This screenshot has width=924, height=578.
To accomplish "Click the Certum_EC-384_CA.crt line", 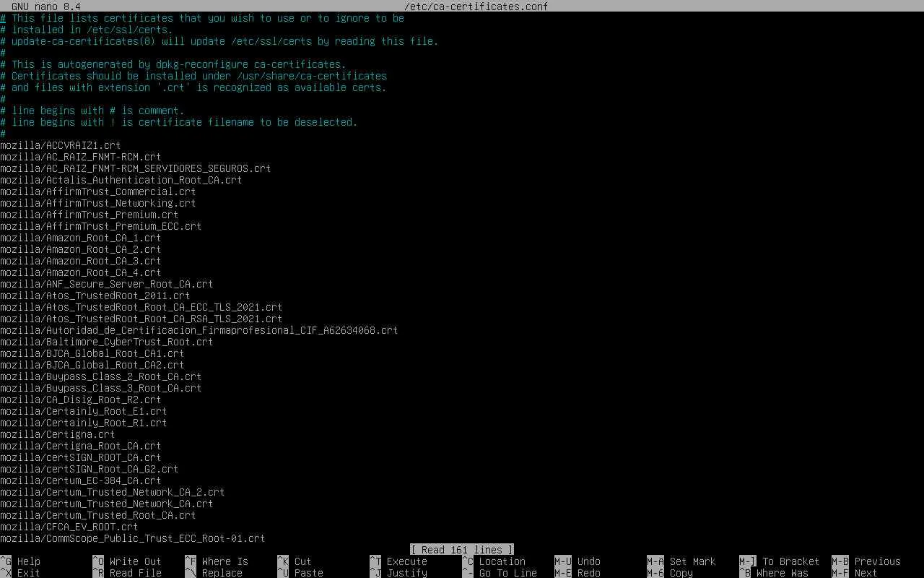I will pyautogui.click(x=81, y=480).
